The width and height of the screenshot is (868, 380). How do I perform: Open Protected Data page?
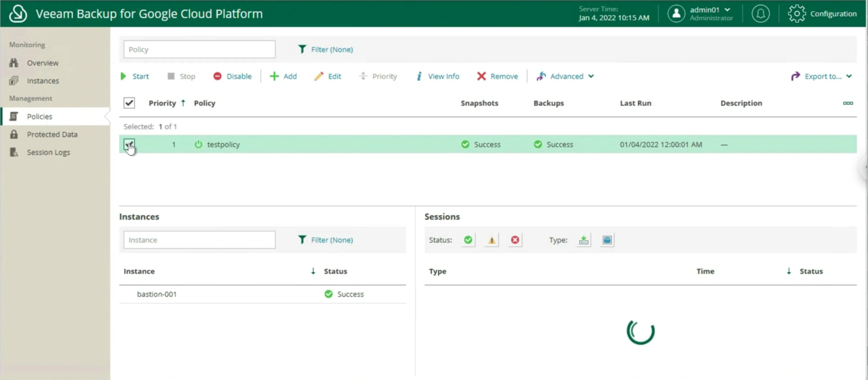(x=52, y=134)
